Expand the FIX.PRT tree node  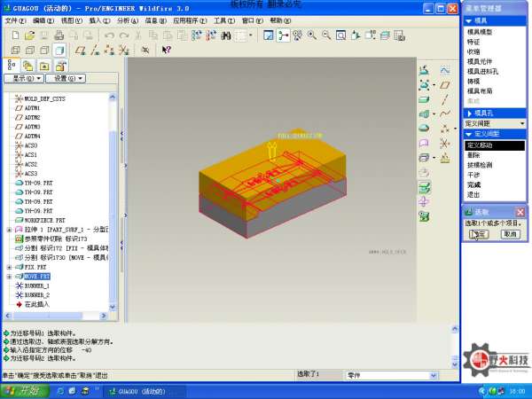(x=9, y=267)
